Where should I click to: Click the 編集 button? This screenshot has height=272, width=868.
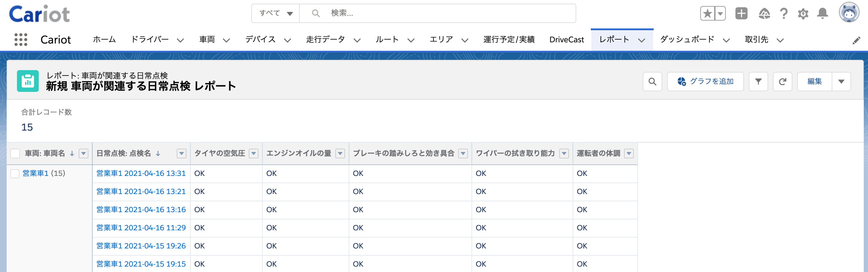[x=814, y=82]
